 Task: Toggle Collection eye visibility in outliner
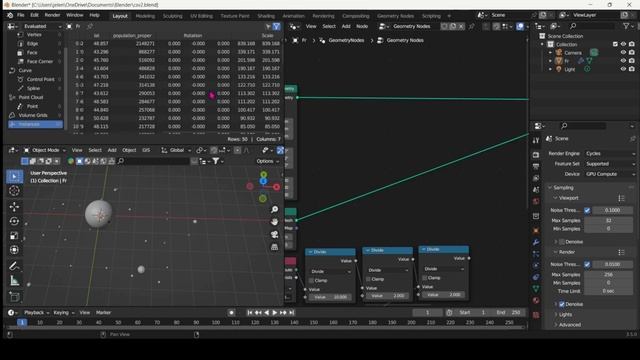(623, 44)
